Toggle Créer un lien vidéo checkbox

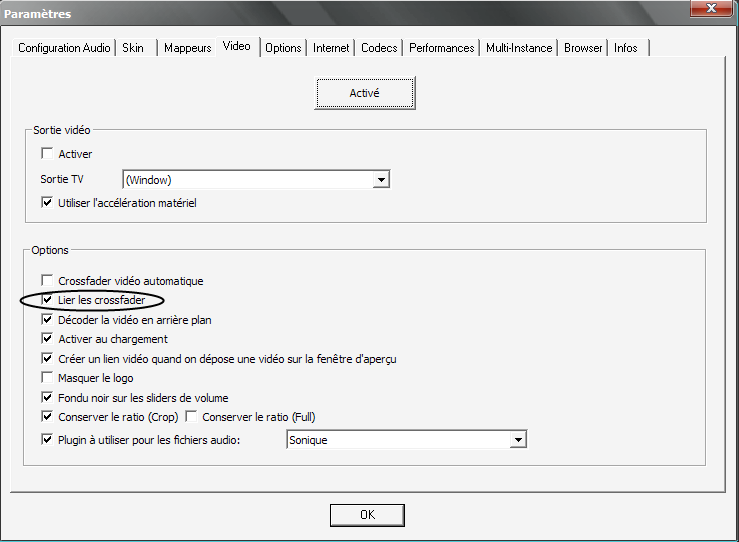47,359
